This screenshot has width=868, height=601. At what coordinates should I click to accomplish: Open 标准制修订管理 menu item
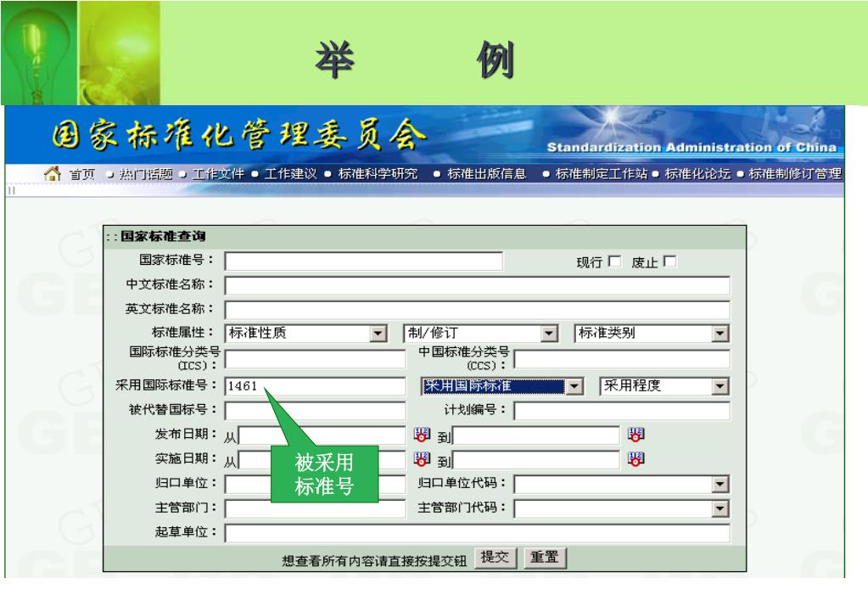795,174
